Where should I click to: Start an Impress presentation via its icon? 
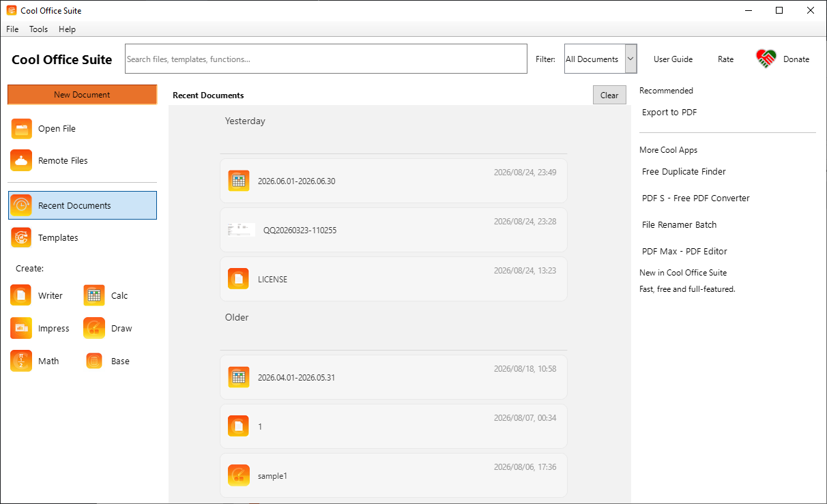point(21,328)
